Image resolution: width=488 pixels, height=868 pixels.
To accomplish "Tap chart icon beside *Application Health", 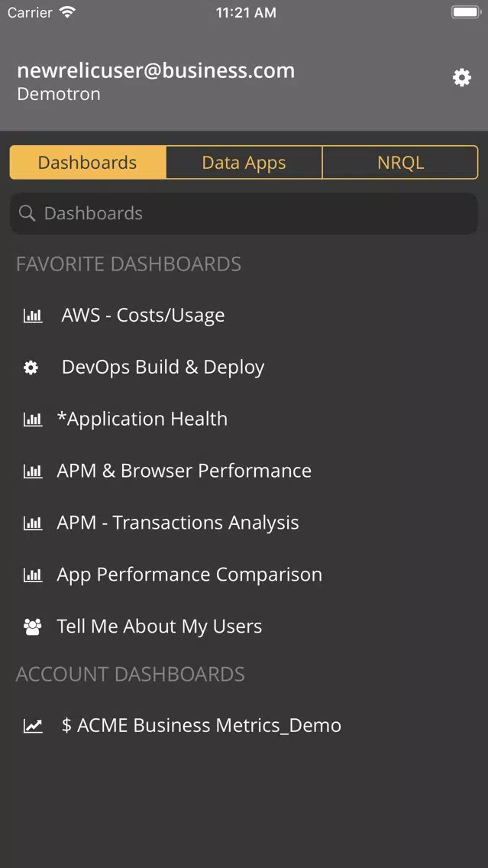I will coord(33,419).
